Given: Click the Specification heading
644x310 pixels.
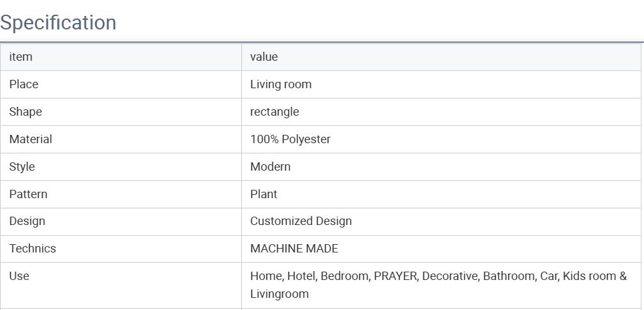Looking at the screenshot, I should tap(58, 22).
